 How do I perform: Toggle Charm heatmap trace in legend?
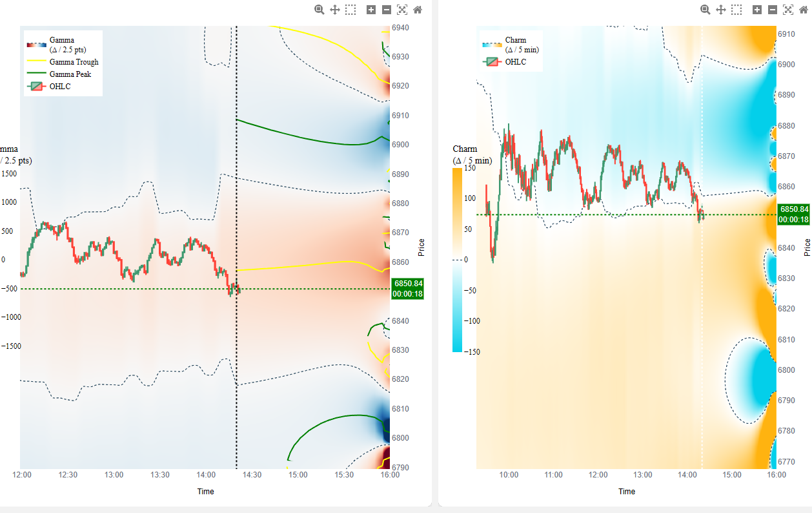coord(511,45)
